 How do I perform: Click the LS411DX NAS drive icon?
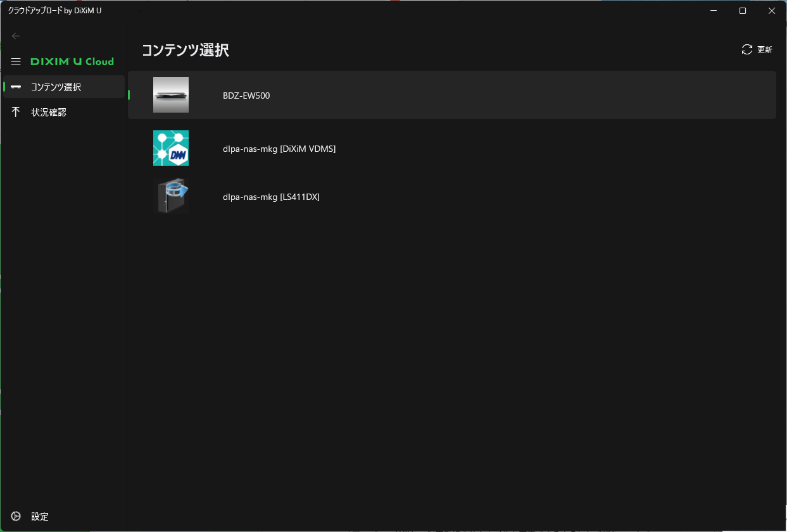pyautogui.click(x=171, y=196)
